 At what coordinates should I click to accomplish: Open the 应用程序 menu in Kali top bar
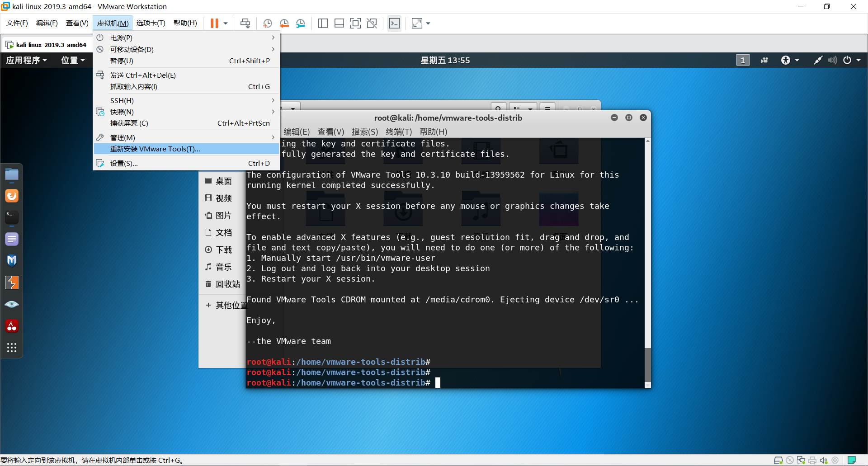pos(26,60)
